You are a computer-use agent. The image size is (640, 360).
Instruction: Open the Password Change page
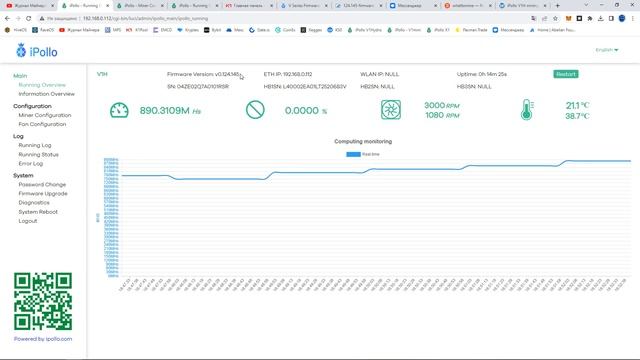pyautogui.click(x=42, y=184)
